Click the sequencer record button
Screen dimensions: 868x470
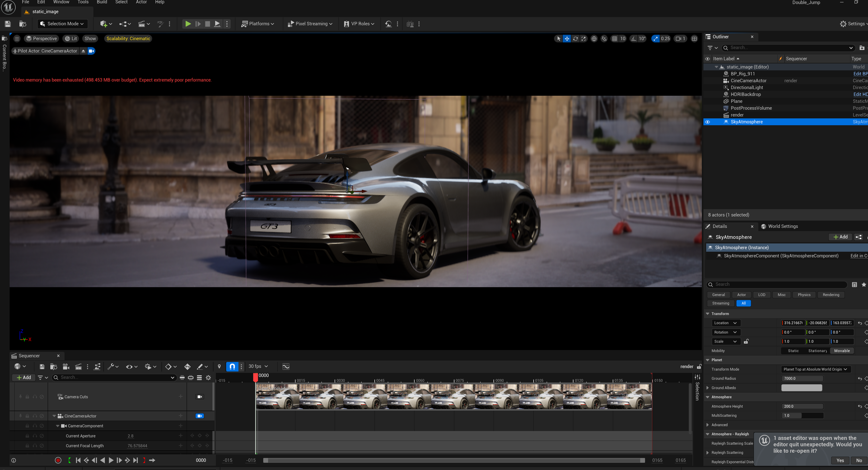(x=58, y=460)
